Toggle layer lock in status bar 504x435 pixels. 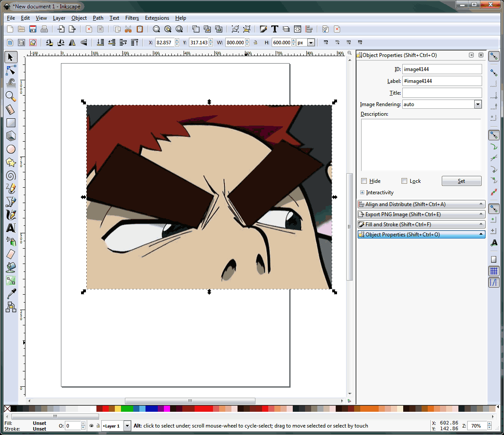[98, 426]
